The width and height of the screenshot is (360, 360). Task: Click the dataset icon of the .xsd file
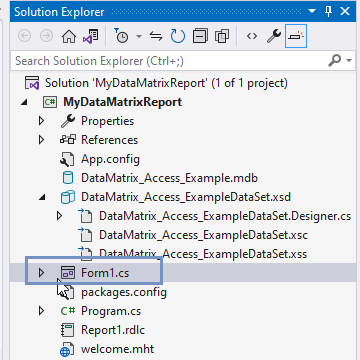pyautogui.click(x=68, y=197)
